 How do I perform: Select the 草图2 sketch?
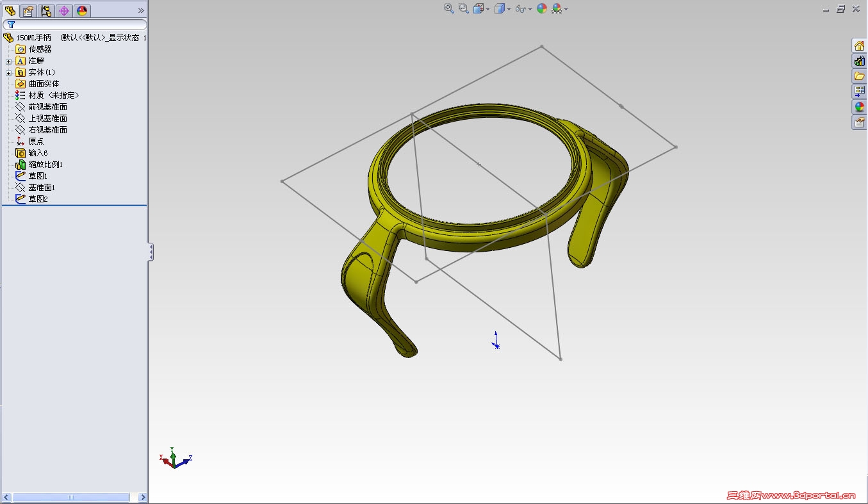click(x=38, y=199)
